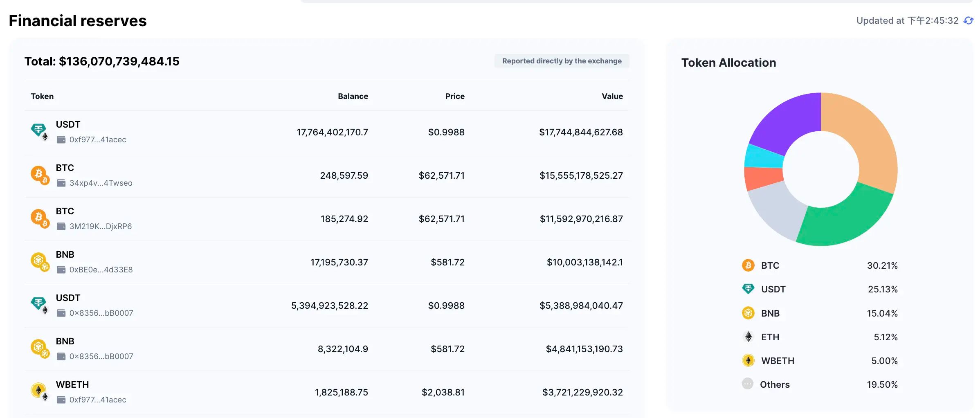Viewport: 980px width, 418px height.
Task: Open the 0xf977...41acec address under USDT
Action: point(98,140)
